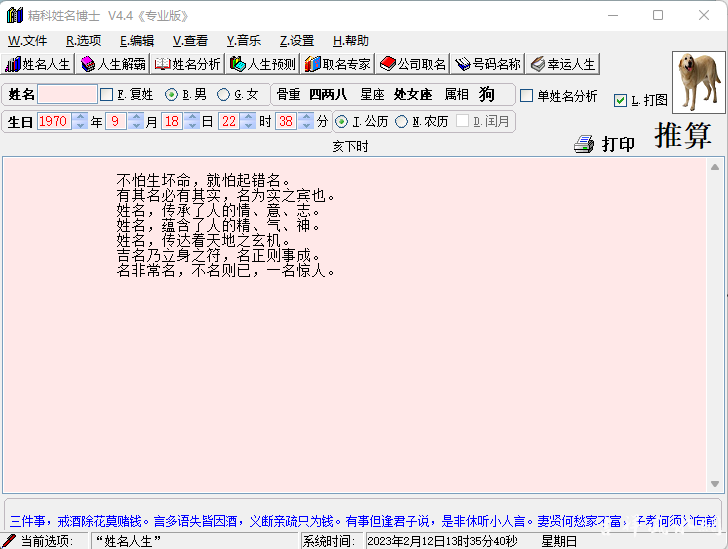Select the 农历 lunar calendar option

pyautogui.click(x=402, y=121)
